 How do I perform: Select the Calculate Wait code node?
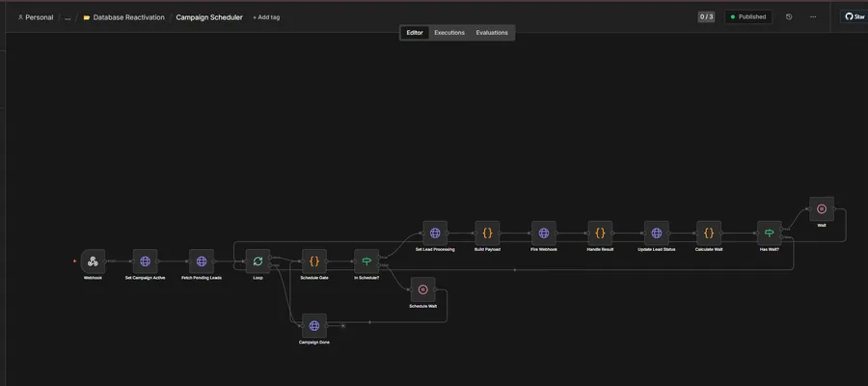[709, 234]
